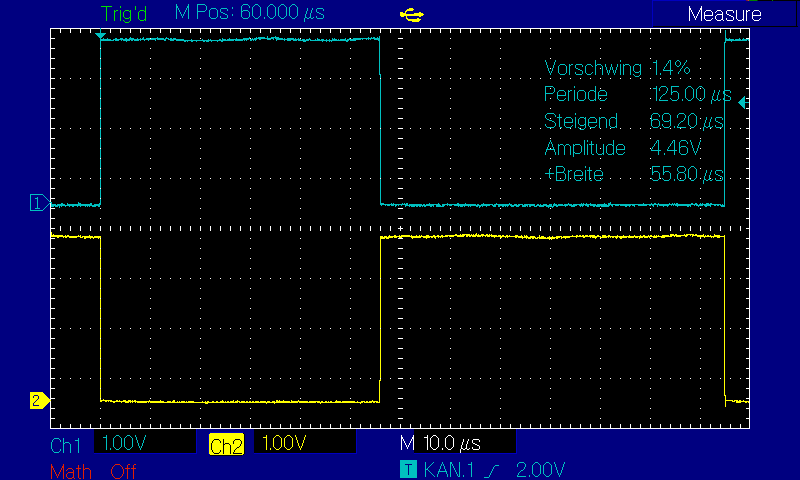This screenshot has width=800, height=480.
Task: Select the Vorschwing 1.4% measurement
Action: 617,69
